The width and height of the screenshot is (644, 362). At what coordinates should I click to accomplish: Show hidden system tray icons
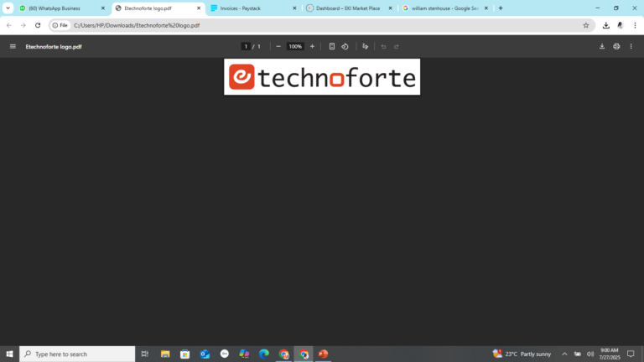(564, 354)
